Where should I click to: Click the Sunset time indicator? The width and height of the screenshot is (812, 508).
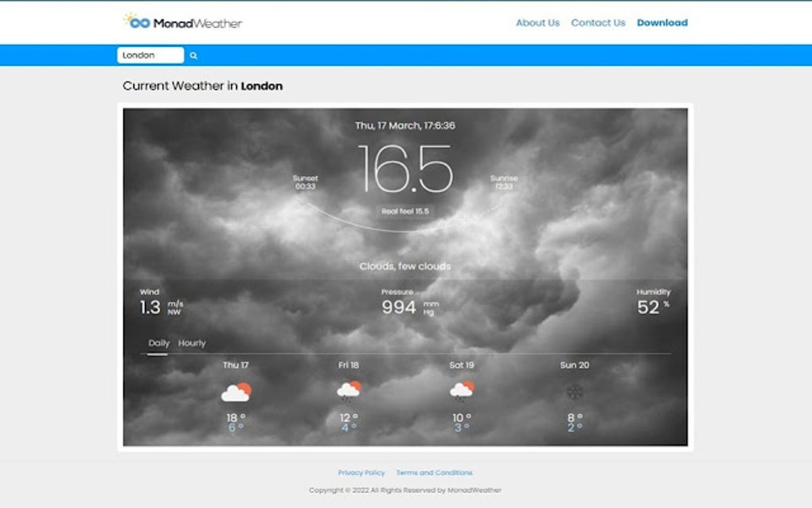(305, 183)
